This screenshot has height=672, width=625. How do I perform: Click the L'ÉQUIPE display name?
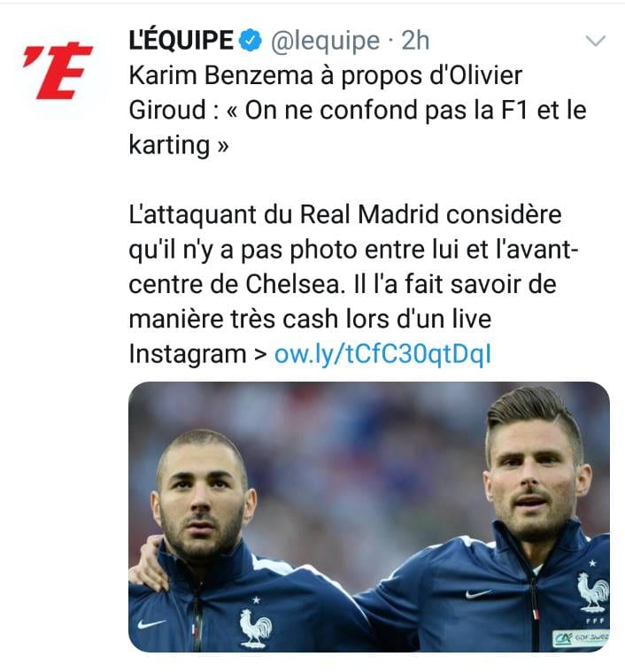click(181, 41)
